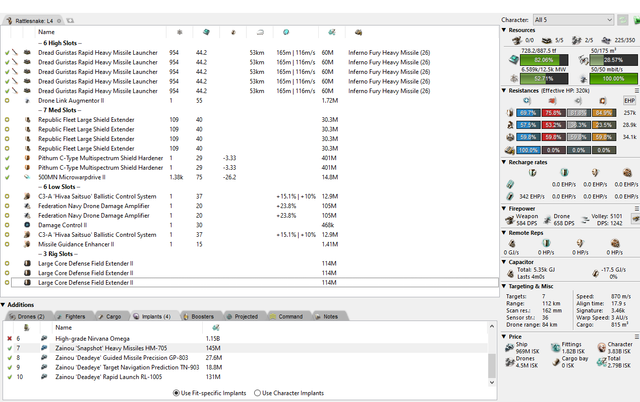Viewport: 640px width, 402px height.
Task: Click the shield row icon in Resistances
Action: [510, 113]
